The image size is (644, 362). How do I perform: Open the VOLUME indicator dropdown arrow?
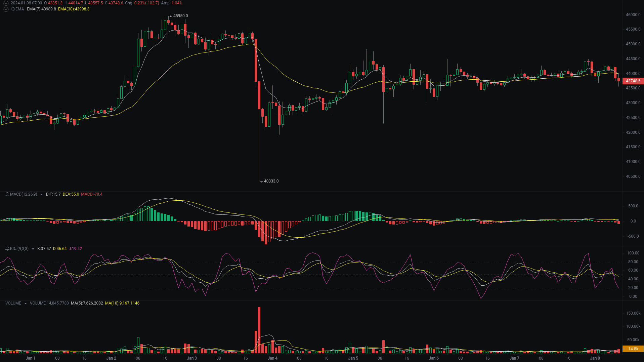(25, 303)
